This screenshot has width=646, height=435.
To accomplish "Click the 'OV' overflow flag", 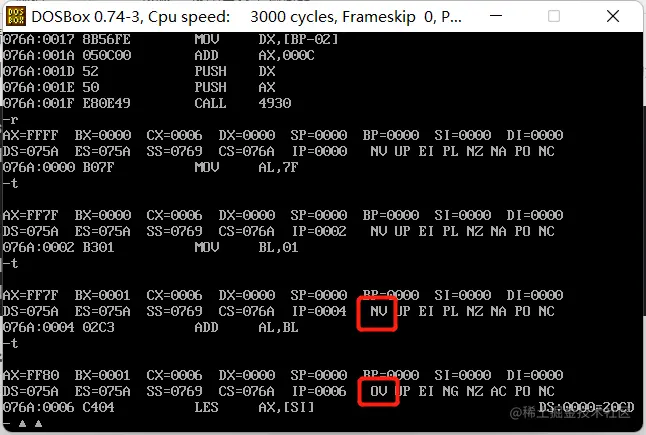I will [378, 391].
